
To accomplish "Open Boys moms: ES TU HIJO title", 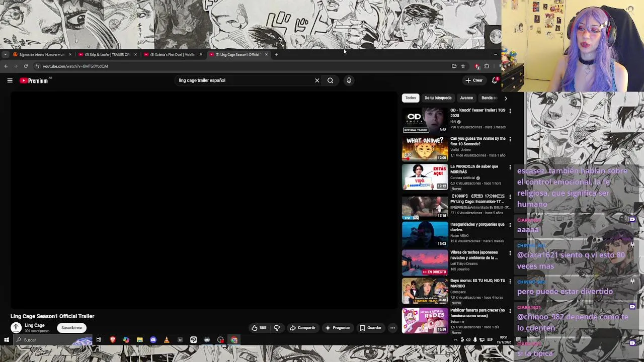I will coord(477,284).
